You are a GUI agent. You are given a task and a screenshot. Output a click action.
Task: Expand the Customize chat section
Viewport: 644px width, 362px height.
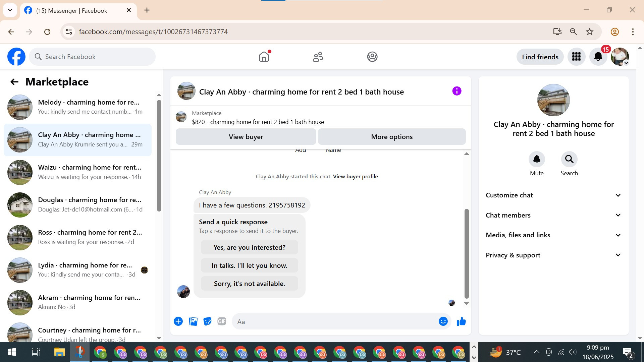tap(553, 195)
